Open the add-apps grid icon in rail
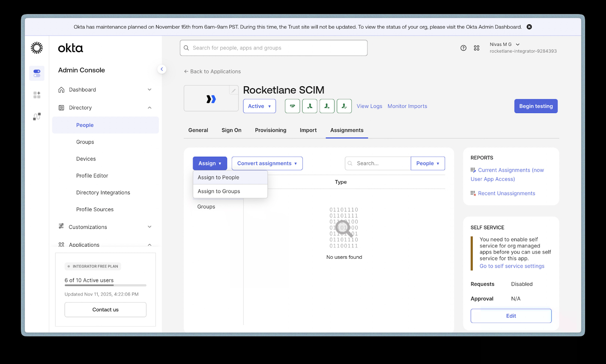This screenshot has height=364, width=606. 37,95
